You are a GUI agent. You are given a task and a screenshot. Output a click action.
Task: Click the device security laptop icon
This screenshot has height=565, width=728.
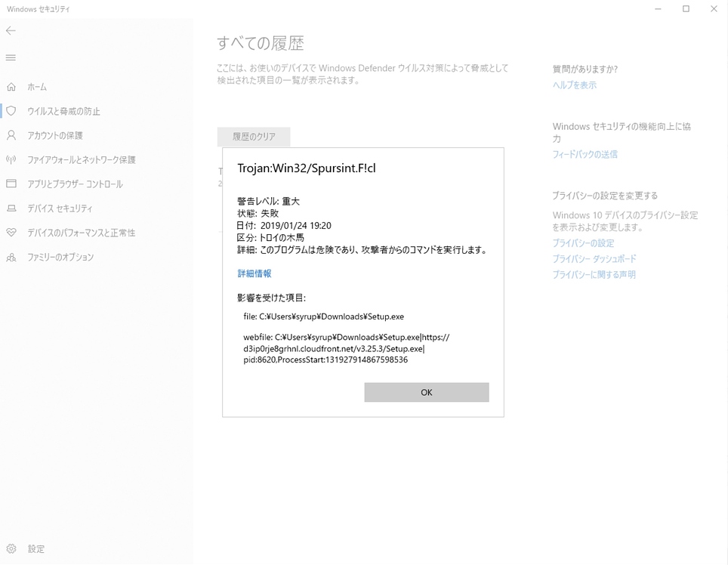[x=11, y=208]
